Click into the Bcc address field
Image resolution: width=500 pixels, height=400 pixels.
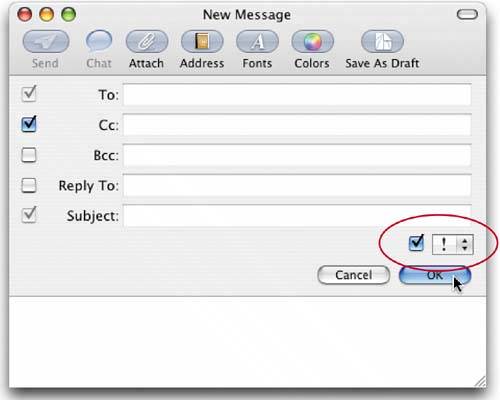click(297, 155)
